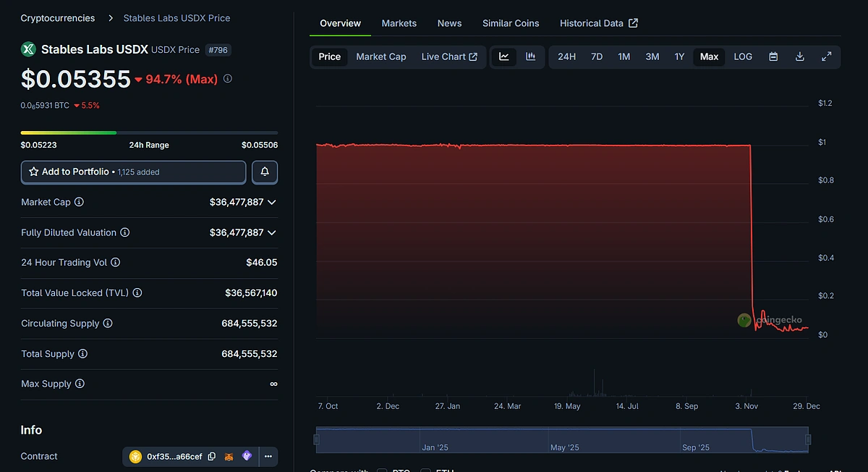The width and height of the screenshot is (868, 472).
Task: Download the chart data
Action: coord(799,56)
